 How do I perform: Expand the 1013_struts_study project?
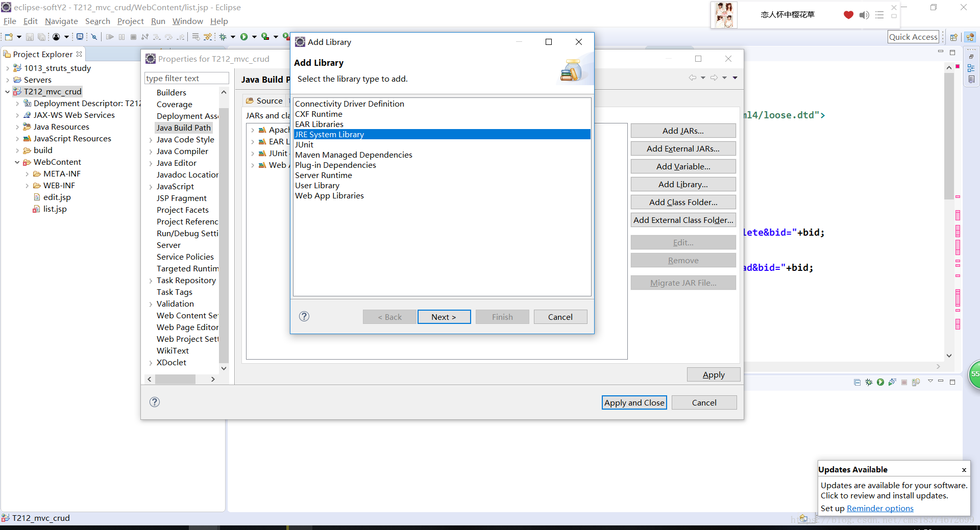tap(7, 68)
